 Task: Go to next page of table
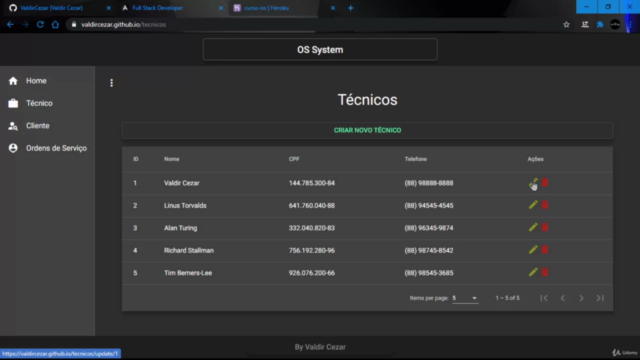coord(581,298)
